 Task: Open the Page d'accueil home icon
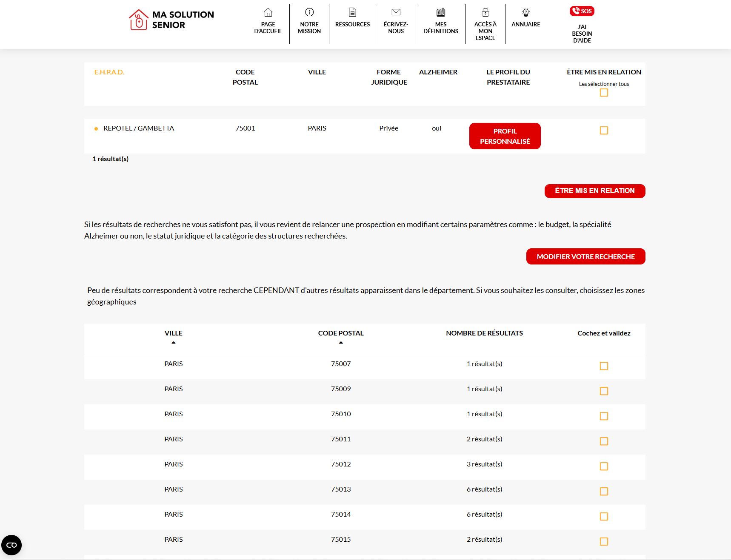[x=268, y=12]
